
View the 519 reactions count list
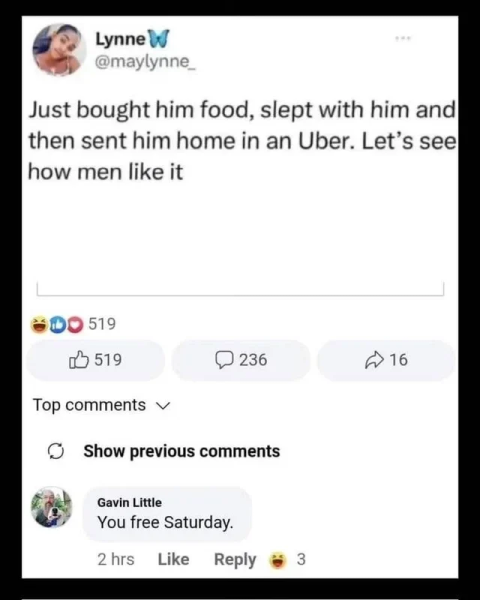[102, 324]
